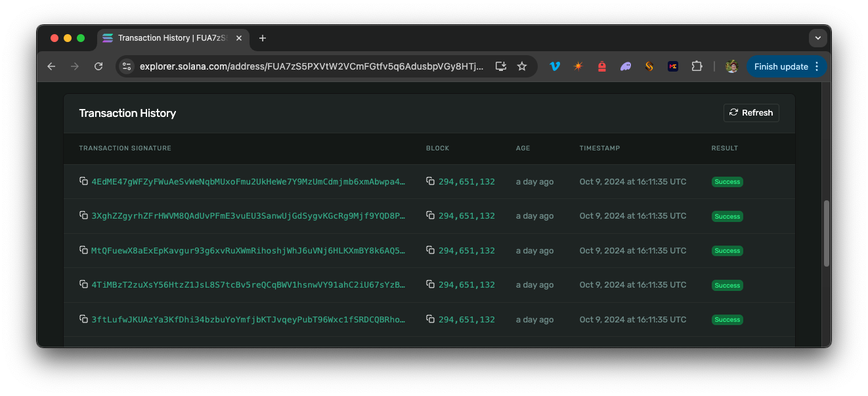
Task: Open block 294,651,132 in the MtQFuewX row
Action: 467,251
